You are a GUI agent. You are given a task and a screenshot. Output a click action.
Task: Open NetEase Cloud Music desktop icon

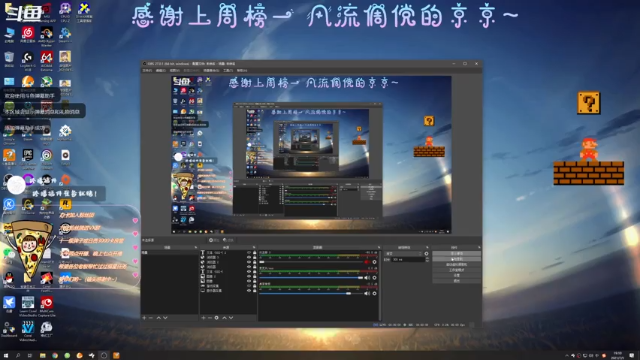pos(28,34)
